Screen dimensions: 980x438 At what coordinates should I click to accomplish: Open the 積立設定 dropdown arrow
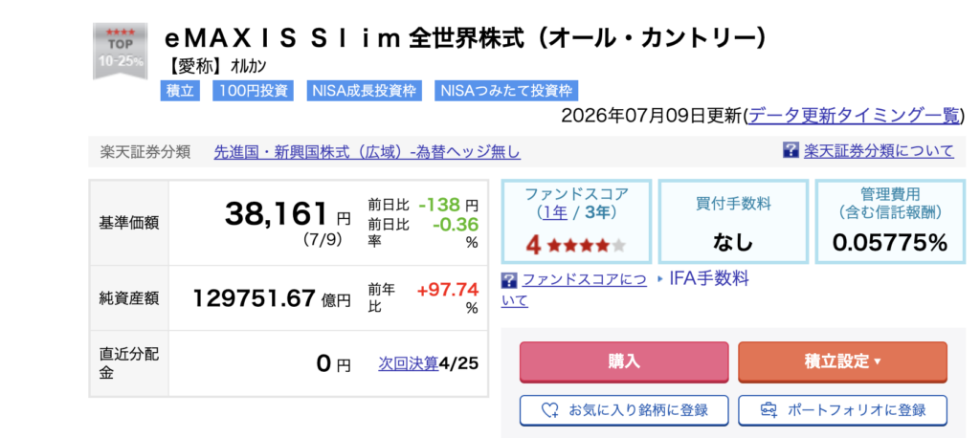tap(877, 361)
